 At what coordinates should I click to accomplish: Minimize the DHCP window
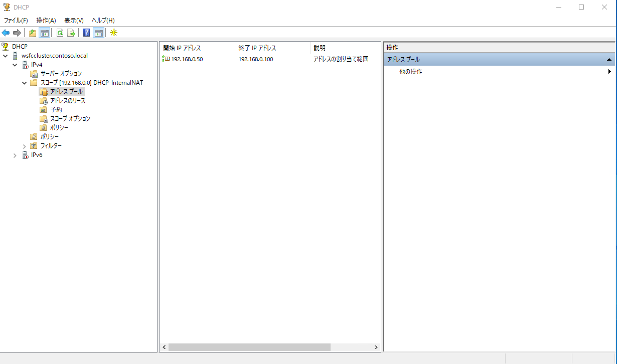558,7
